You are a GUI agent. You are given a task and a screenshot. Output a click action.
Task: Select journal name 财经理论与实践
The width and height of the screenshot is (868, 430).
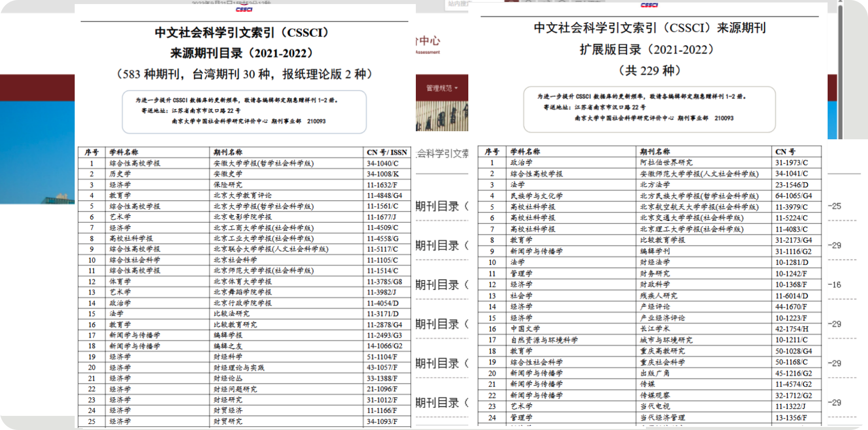click(239, 367)
